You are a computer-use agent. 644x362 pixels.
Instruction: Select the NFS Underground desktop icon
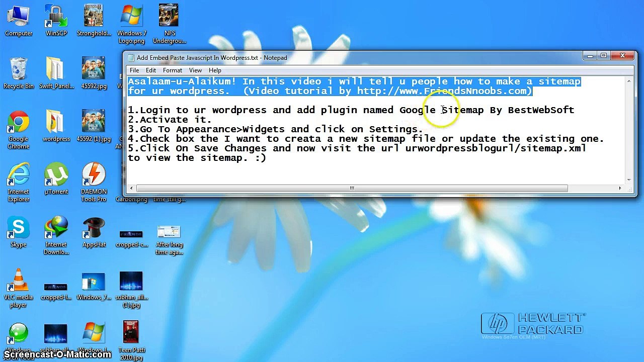tap(170, 24)
